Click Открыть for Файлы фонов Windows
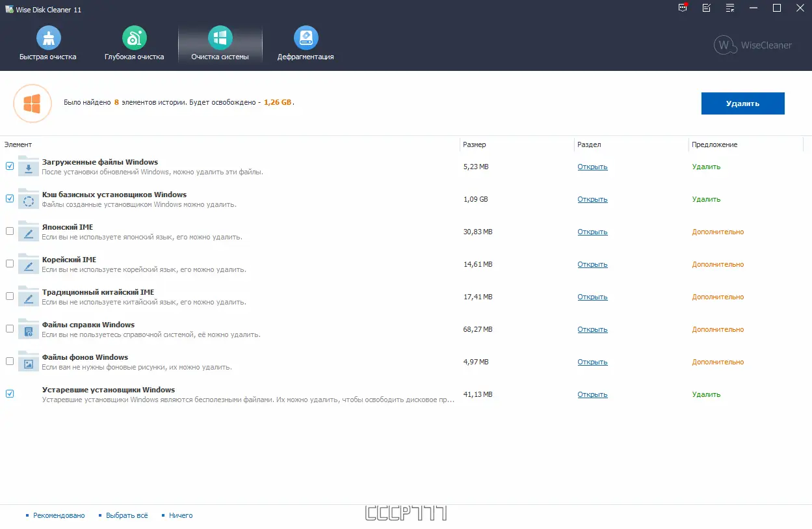 [592, 362]
